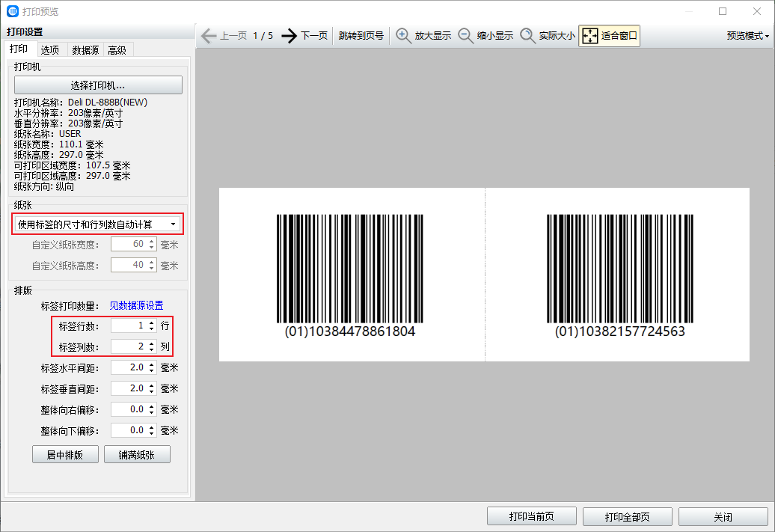Click 选择打印机 button

coord(98,85)
